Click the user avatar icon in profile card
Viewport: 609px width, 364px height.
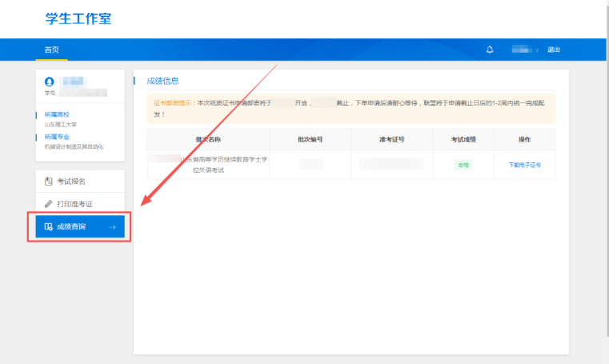point(50,82)
